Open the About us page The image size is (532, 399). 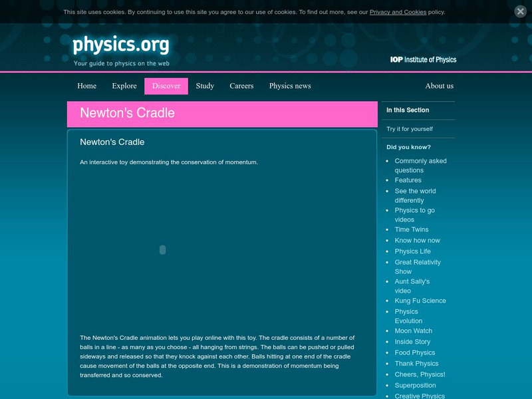pos(440,86)
